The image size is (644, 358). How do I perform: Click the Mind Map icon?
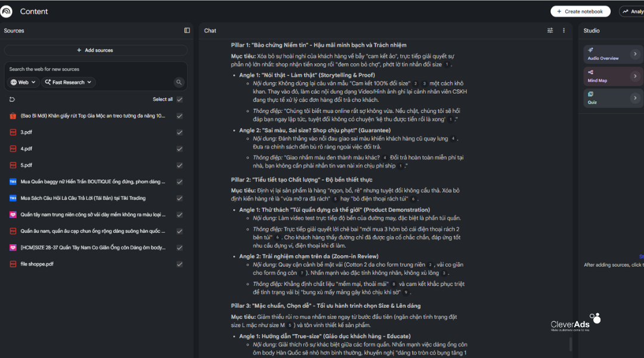pos(590,72)
